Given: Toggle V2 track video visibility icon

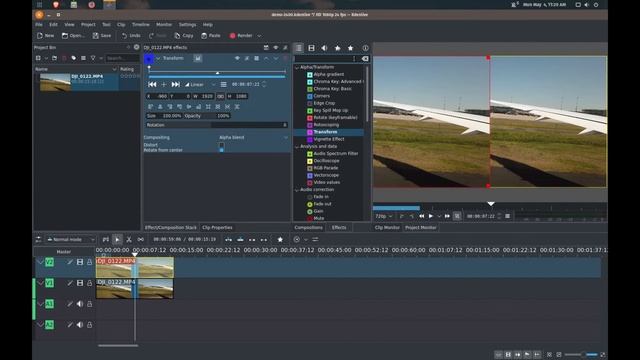Looking at the screenshot, I should 80,262.
